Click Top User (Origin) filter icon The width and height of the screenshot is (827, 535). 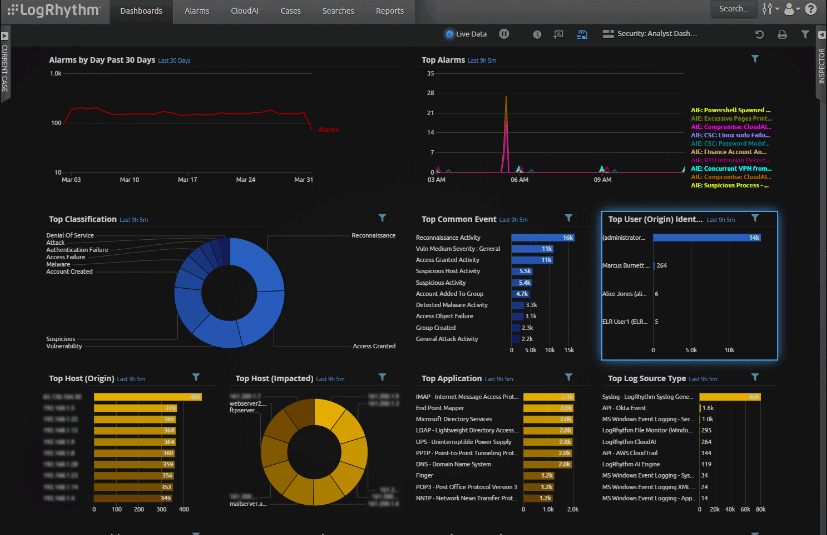coord(755,218)
